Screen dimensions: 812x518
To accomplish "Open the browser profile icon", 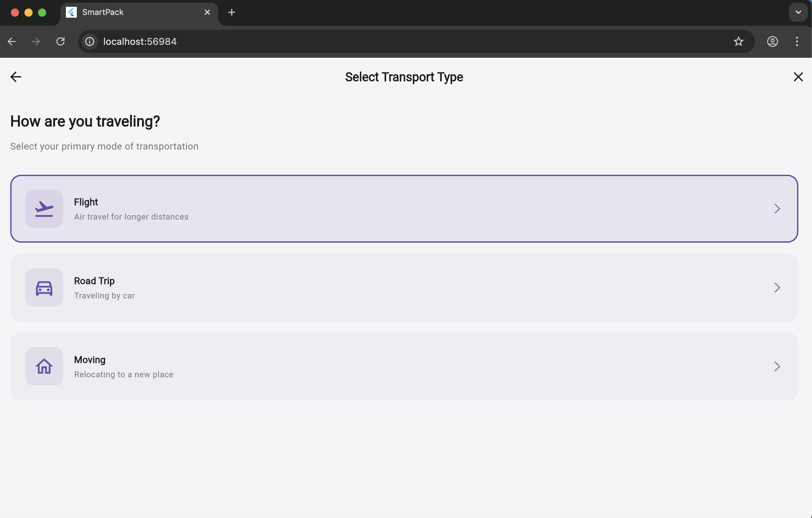I will pyautogui.click(x=772, y=41).
